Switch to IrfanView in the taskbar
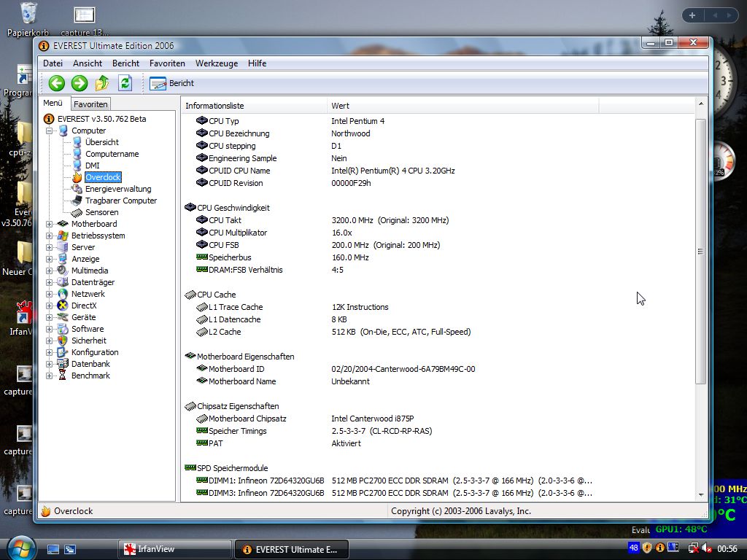The image size is (747, 560). point(174,549)
